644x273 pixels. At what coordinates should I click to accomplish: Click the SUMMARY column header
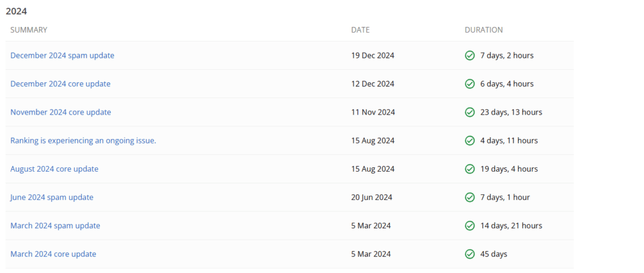[29, 30]
